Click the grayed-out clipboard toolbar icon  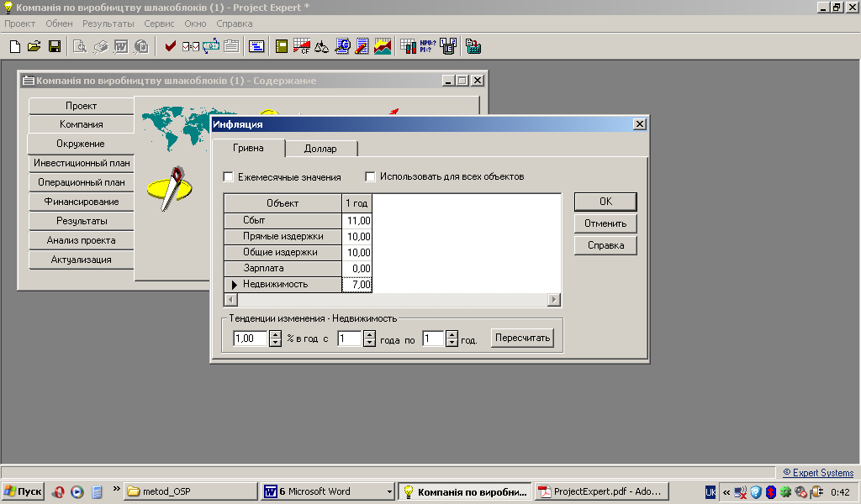pos(231,46)
